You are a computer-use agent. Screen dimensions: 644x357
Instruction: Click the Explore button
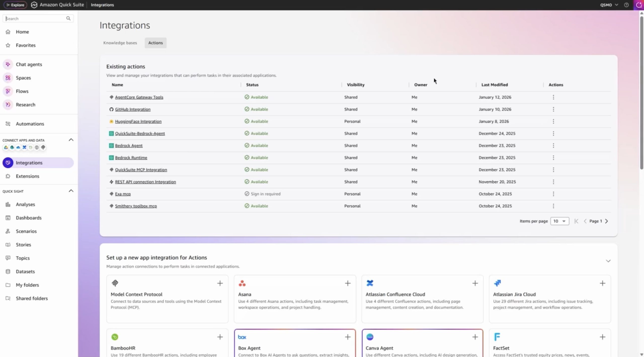pyautogui.click(x=15, y=5)
